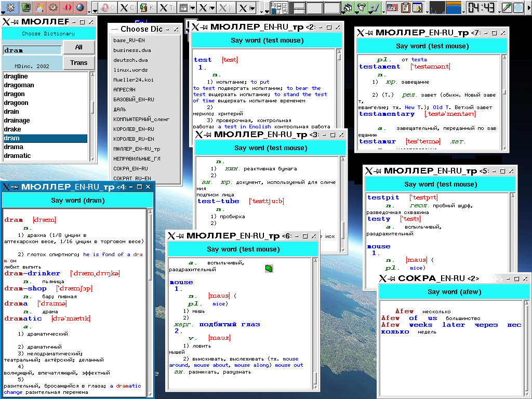Image resolution: width=532 pixels, height=399 pixels.
Task: Click the Choose Dictionary button
Action: tap(48, 34)
